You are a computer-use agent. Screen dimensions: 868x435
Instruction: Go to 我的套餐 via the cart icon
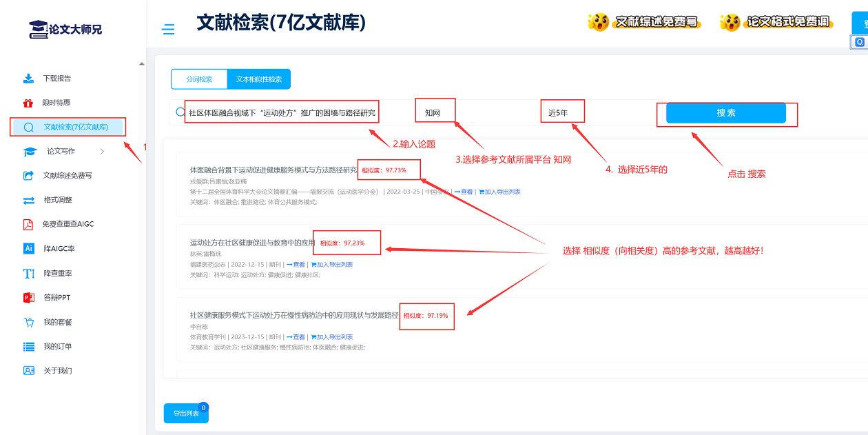point(29,322)
